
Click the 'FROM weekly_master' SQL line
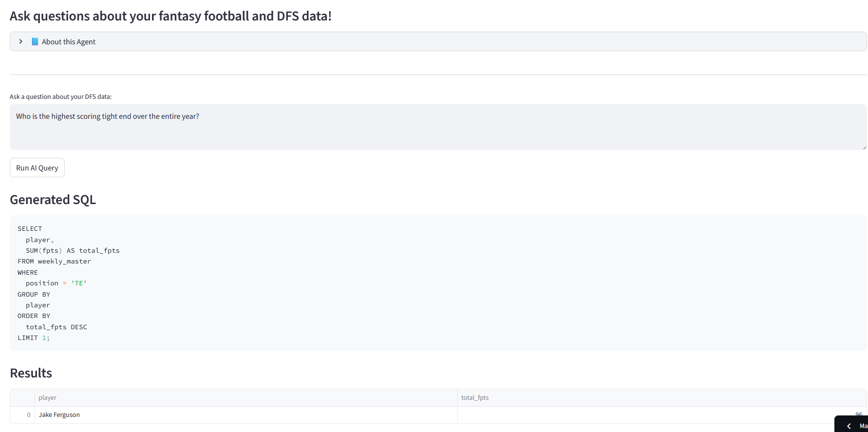tap(55, 262)
